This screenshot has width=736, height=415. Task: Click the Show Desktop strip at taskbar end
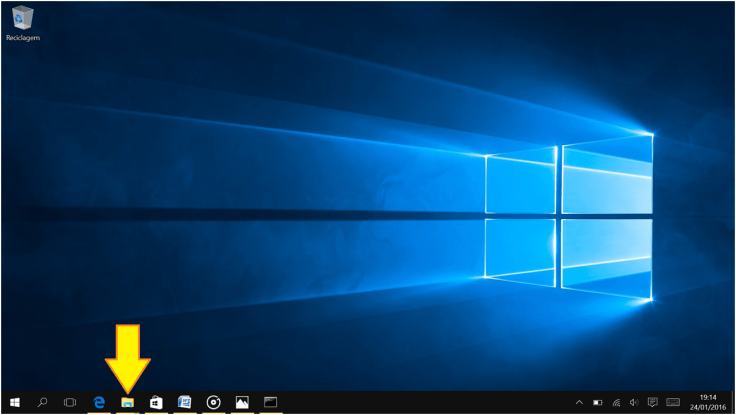point(733,402)
